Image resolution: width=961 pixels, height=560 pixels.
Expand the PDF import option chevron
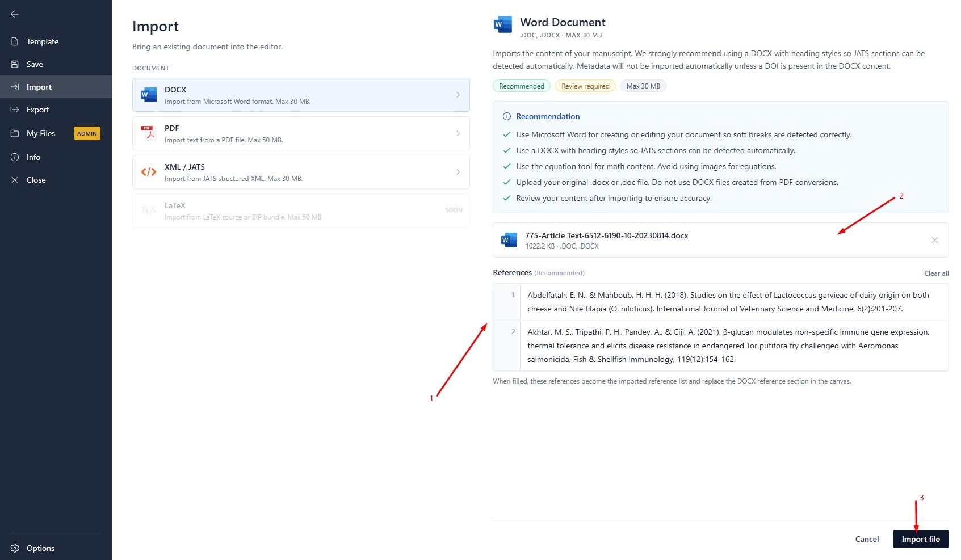point(458,133)
